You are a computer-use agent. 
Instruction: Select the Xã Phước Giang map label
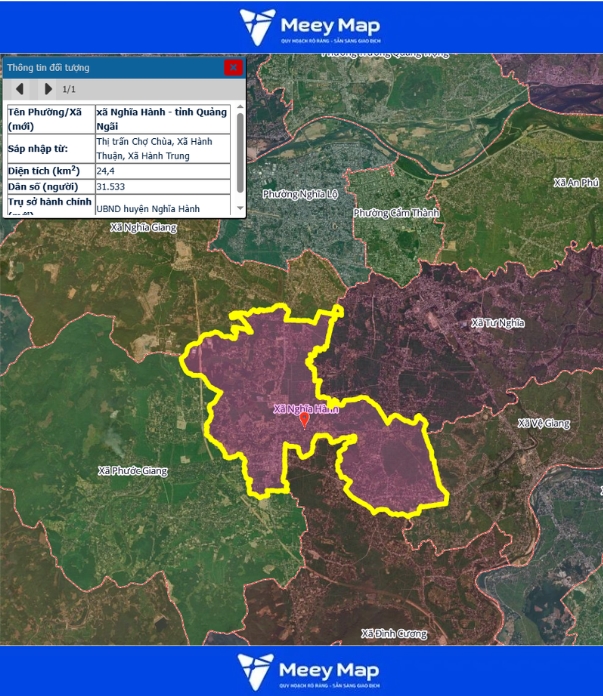(132, 470)
